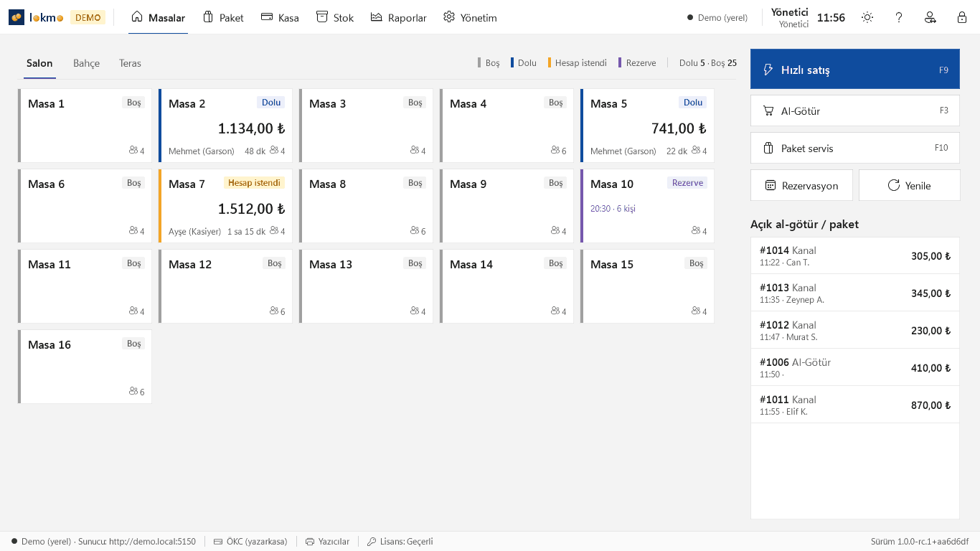Toggle the light/dark theme sun icon
This screenshot has width=980, height=551.
pyautogui.click(x=867, y=17)
